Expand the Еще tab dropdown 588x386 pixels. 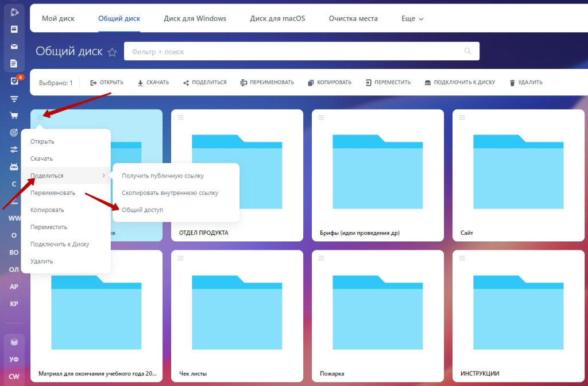pyautogui.click(x=412, y=18)
